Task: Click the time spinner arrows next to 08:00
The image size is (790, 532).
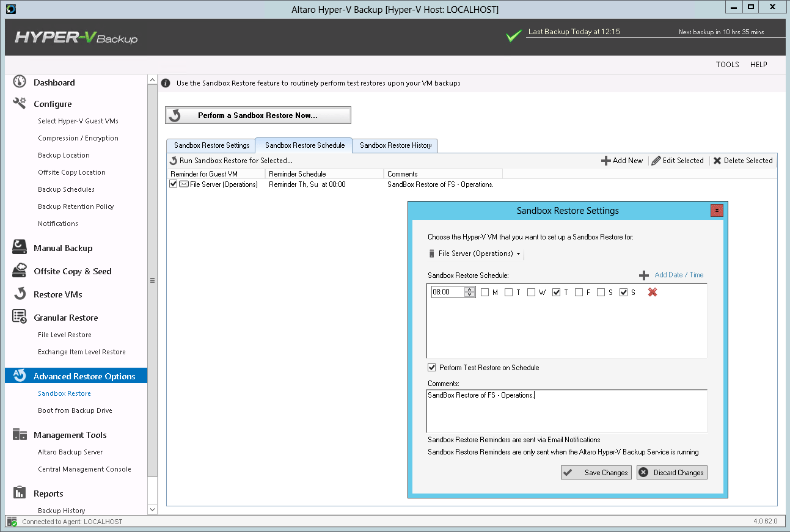Action: 469,293
